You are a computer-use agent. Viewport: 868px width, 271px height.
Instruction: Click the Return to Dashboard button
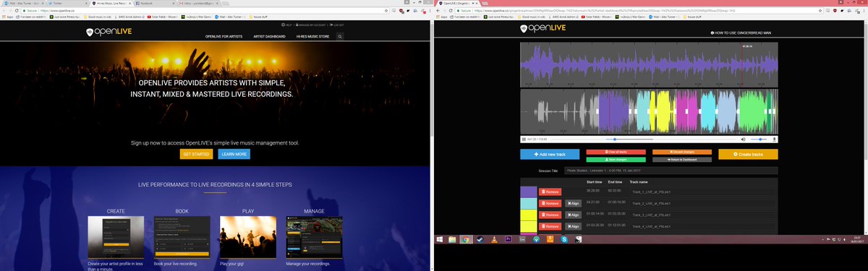[x=681, y=159]
